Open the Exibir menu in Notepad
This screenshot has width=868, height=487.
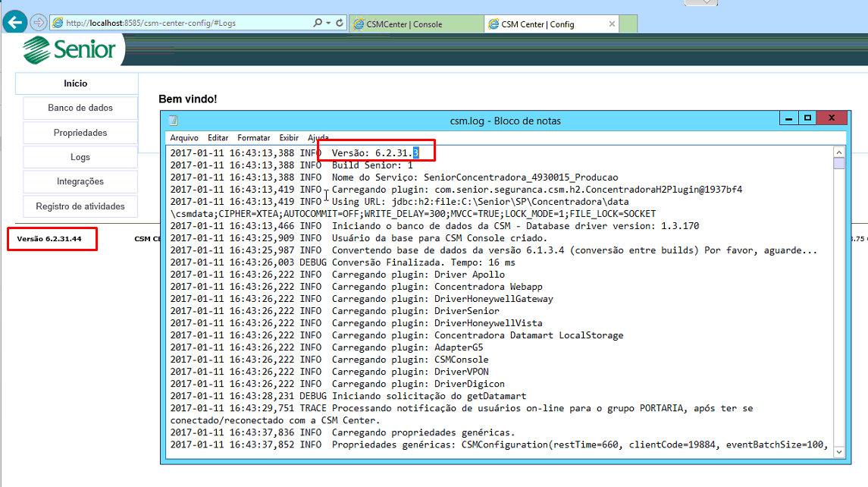[x=289, y=137]
